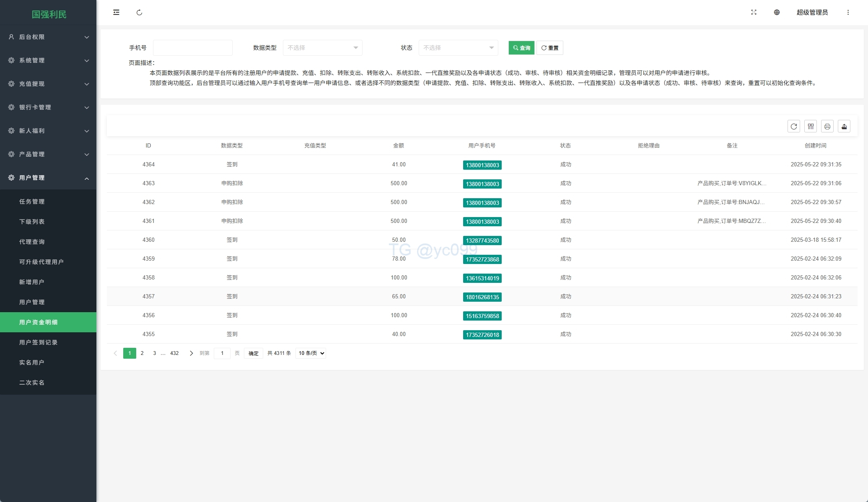Image resolution: width=868 pixels, height=502 pixels.
Task: Focus the 手机号 input field
Action: [192, 48]
